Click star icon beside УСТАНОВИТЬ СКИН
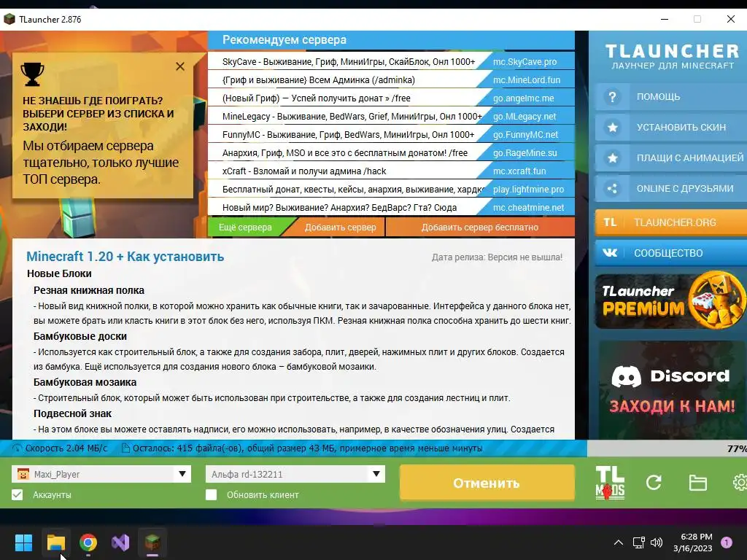The image size is (747, 560). (x=613, y=127)
